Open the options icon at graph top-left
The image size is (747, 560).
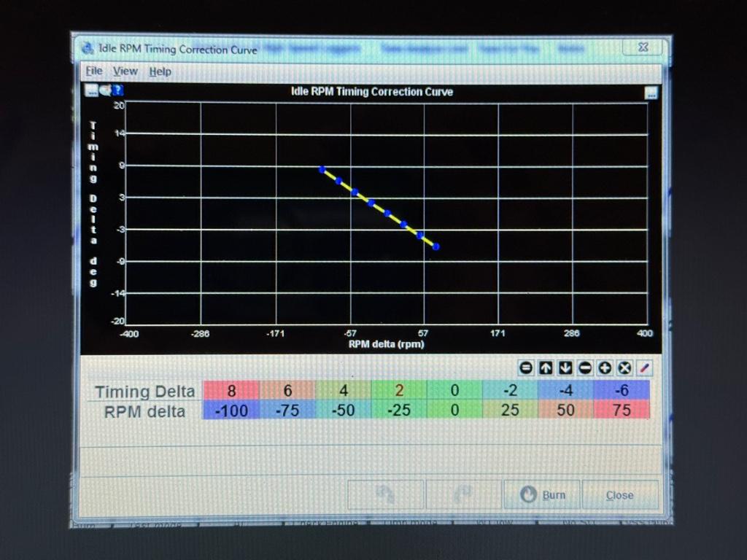tap(91, 90)
